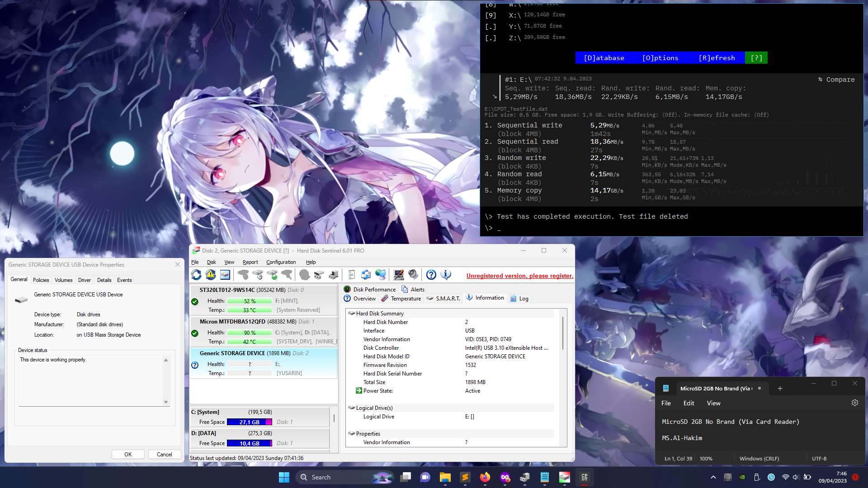868x488 pixels.
Task: Collapse the Hard Disk Summary section
Action: [x=351, y=313]
